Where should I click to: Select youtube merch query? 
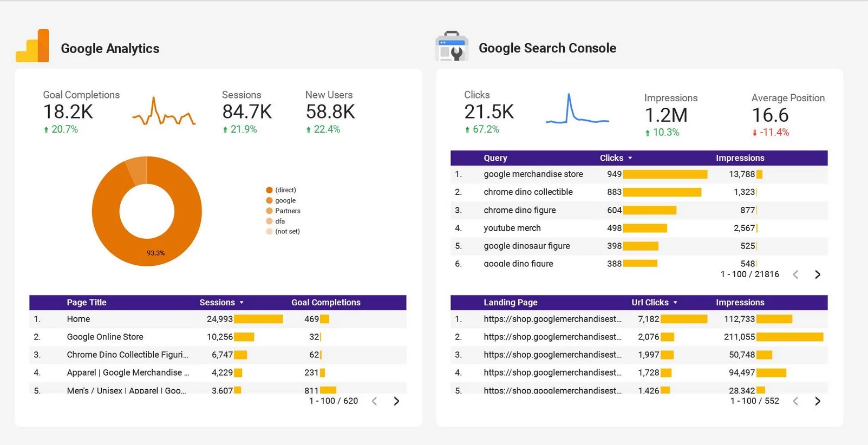click(x=512, y=228)
